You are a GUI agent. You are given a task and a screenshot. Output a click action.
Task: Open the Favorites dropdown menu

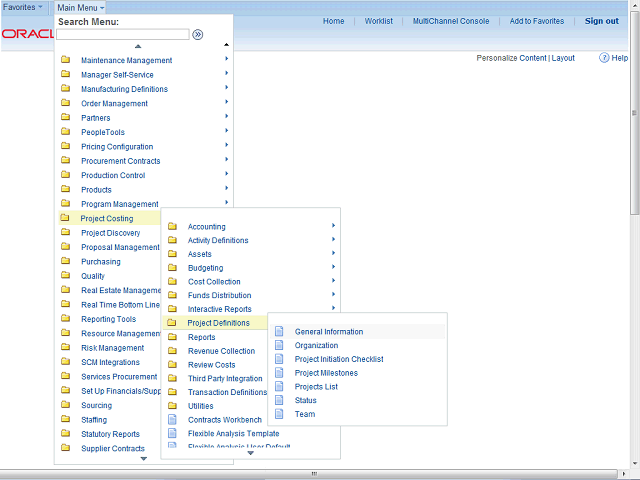(24, 7)
